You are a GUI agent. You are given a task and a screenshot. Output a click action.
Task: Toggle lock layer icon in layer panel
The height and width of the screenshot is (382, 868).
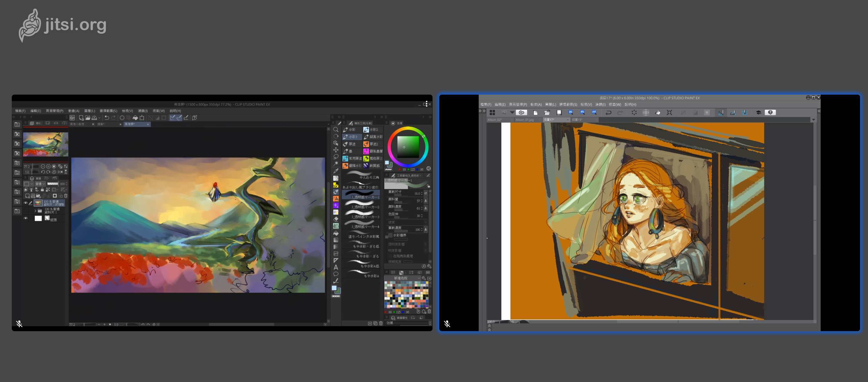42,190
